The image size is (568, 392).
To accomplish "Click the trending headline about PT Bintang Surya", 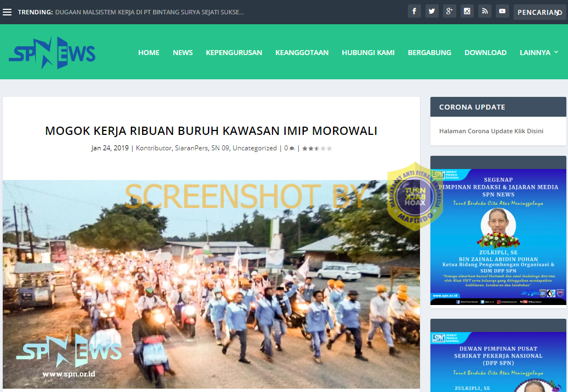I will (x=150, y=12).
